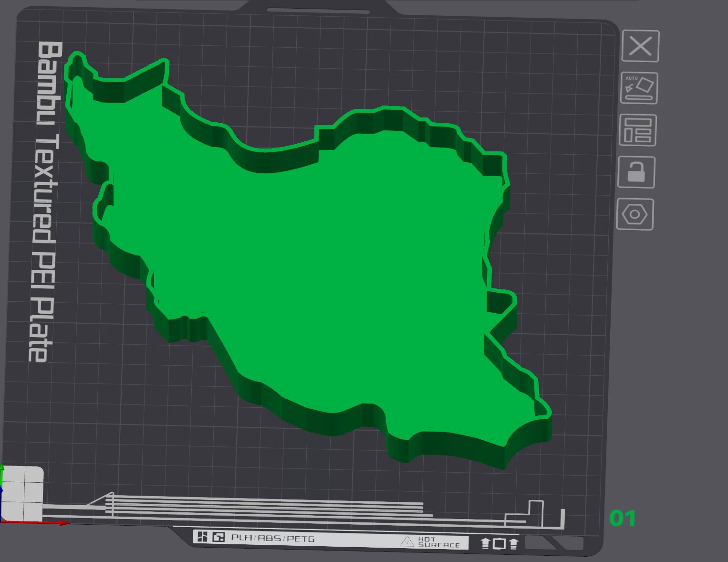Viewport: 728px width, 562px height.
Task: Click the green 01 plate number
Action: (x=623, y=519)
